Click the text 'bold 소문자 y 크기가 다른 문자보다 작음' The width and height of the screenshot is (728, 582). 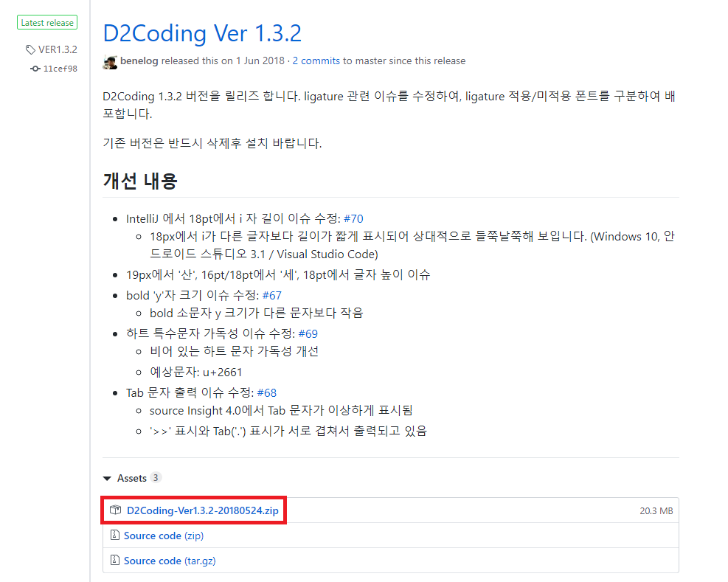(x=256, y=313)
